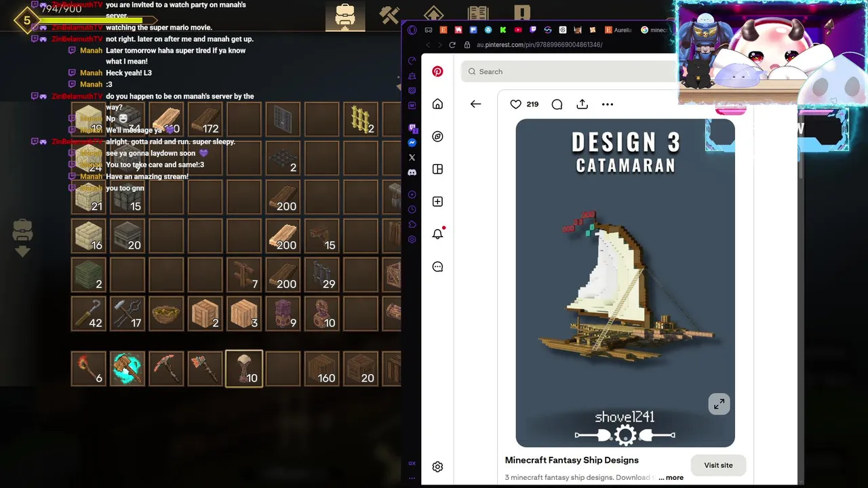Viewport: 868px width, 488px height.
Task: Switch to the Google 'minecr' tab
Action: point(654,30)
